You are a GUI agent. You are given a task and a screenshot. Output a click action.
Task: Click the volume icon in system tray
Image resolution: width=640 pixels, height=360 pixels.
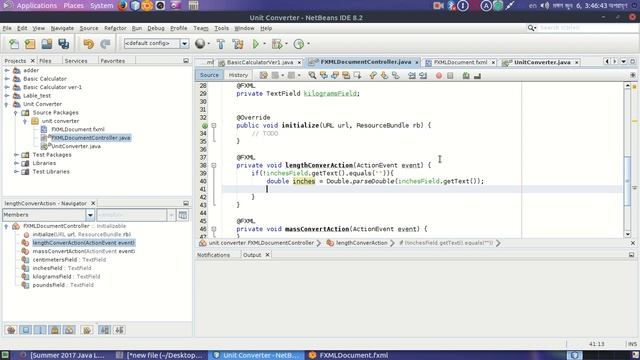click(544, 5)
